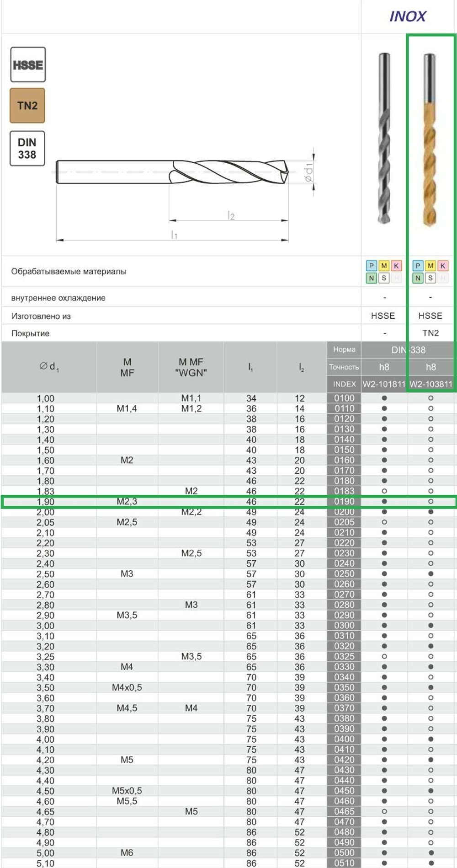Click index code 0465
457x868 pixels.
[344, 812]
